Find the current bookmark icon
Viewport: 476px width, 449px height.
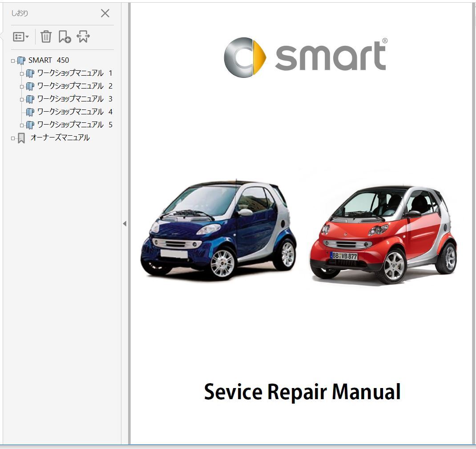(83, 37)
